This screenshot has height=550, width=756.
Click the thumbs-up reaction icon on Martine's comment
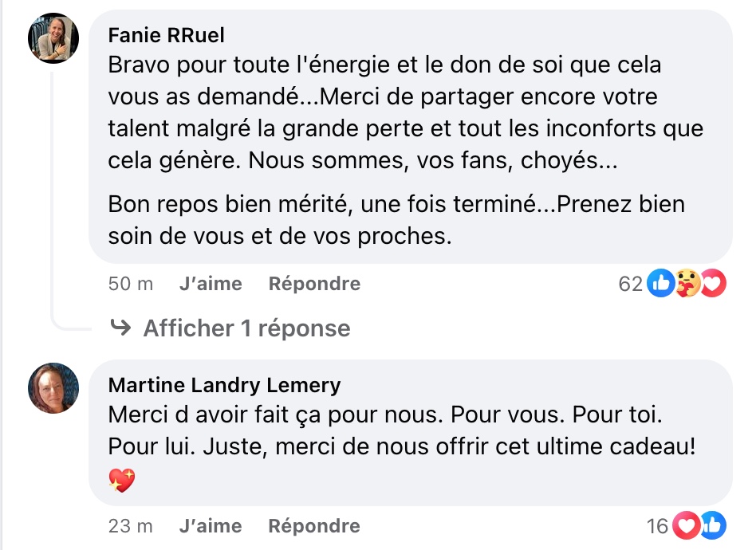tap(714, 525)
